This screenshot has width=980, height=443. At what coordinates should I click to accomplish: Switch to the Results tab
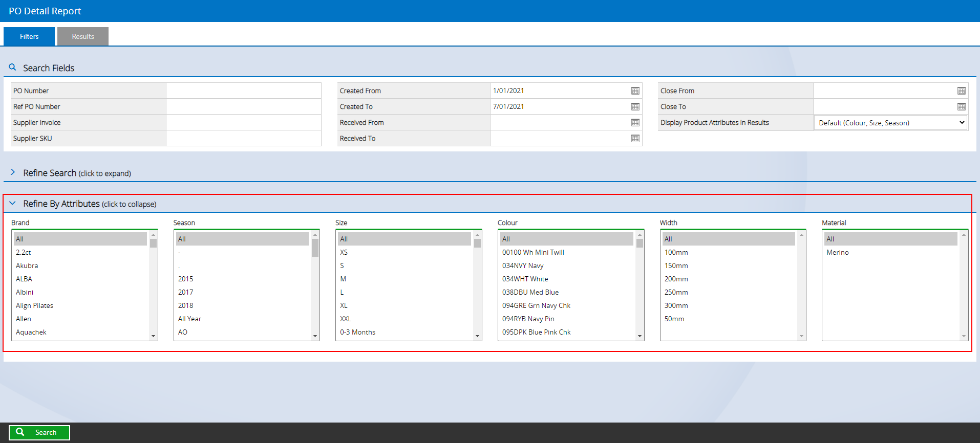coord(83,36)
